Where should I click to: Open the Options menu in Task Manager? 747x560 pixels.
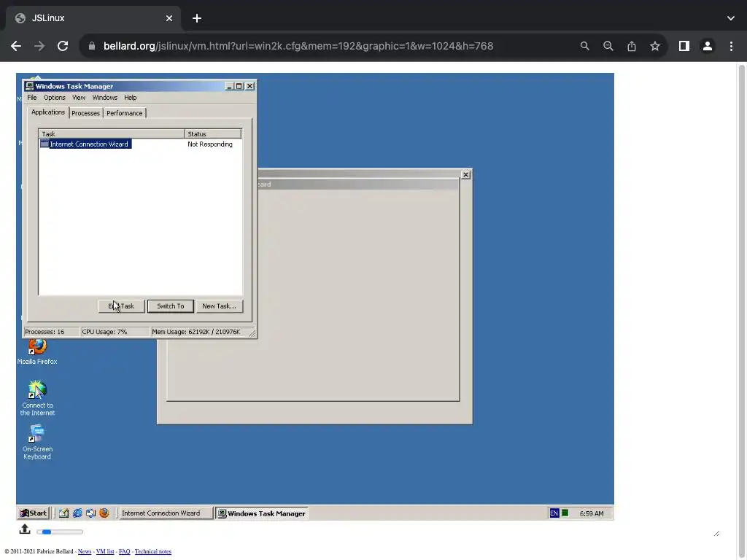pyautogui.click(x=54, y=98)
